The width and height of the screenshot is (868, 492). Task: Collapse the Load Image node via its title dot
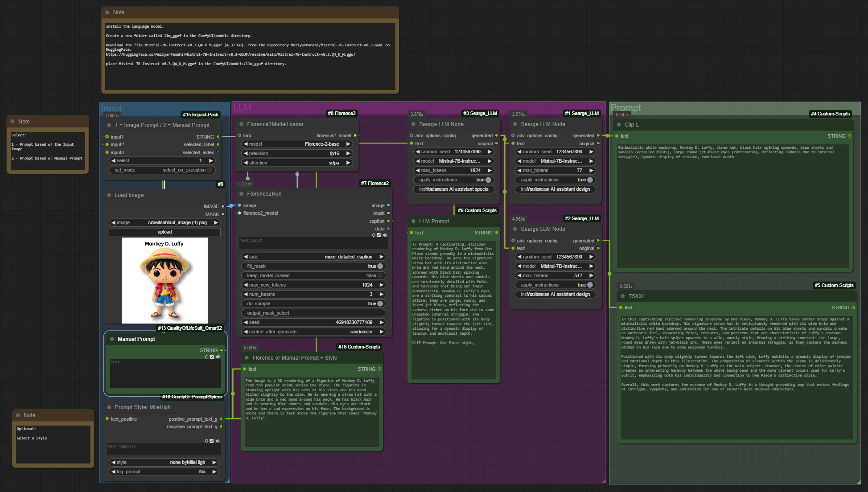pyautogui.click(x=109, y=195)
